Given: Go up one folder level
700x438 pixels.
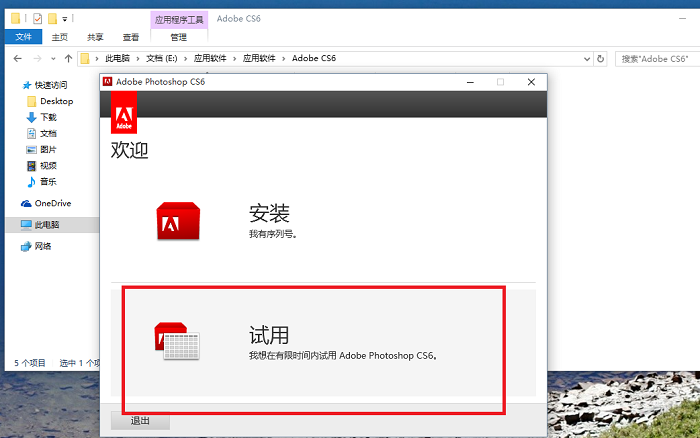Looking at the screenshot, I should coord(68,58).
